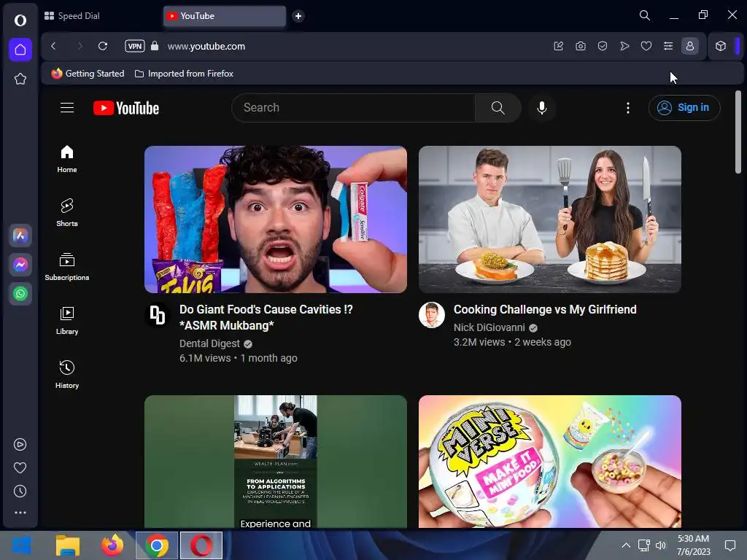Click the YouTube logo
Image resolution: width=747 pixels, height=560 pixels.
[x=126, y=108]
